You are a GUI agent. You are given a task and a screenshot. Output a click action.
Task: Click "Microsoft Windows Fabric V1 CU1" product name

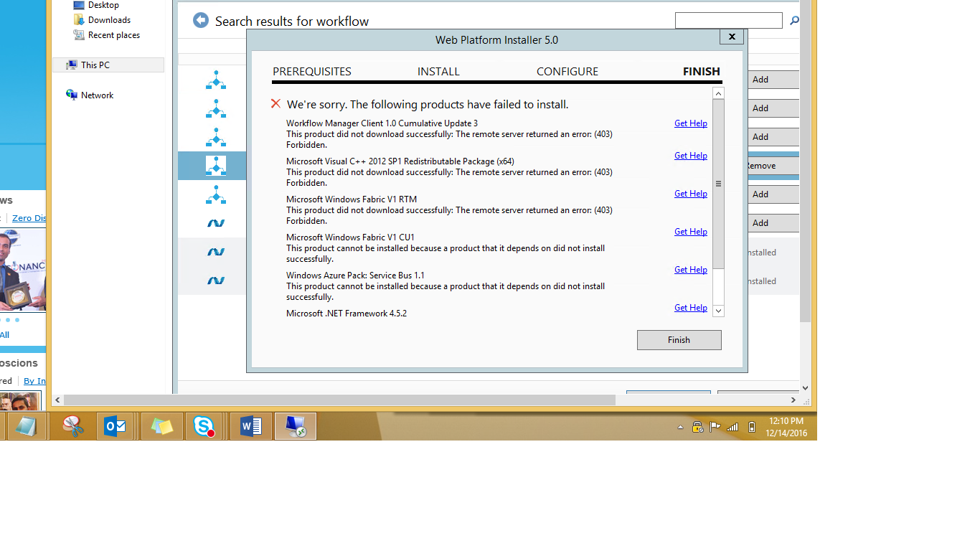pos(350,237)
